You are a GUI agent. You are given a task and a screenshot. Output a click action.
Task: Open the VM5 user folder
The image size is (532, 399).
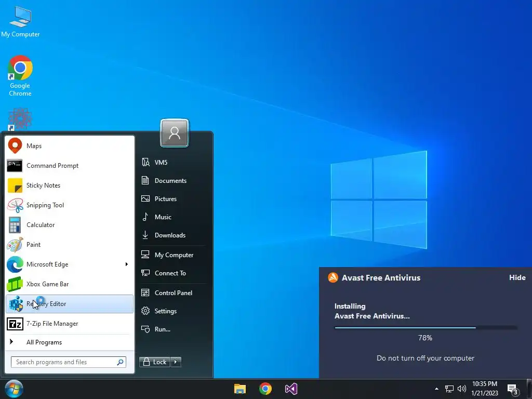[172, 163]
